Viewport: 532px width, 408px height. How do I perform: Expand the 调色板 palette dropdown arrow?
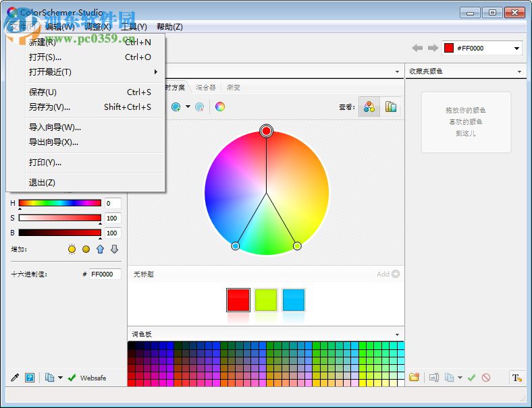[397, 334]
